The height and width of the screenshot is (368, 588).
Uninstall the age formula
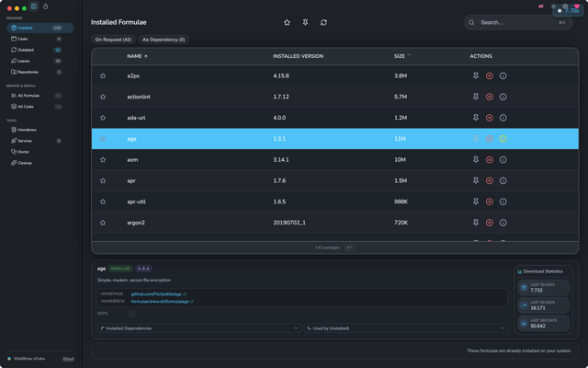(490, 139)
